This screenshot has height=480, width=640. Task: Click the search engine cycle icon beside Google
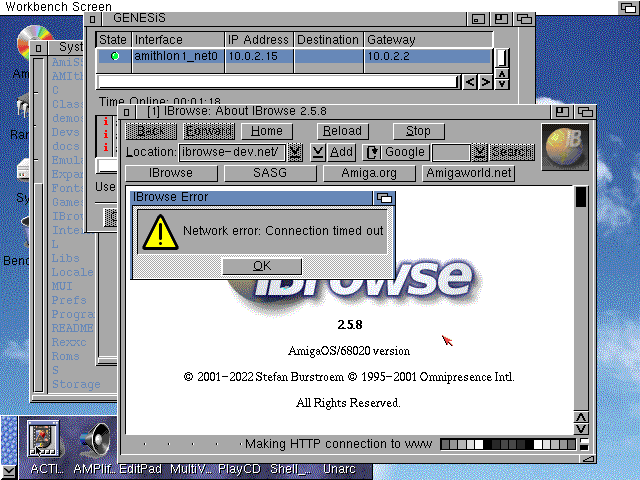372,152
